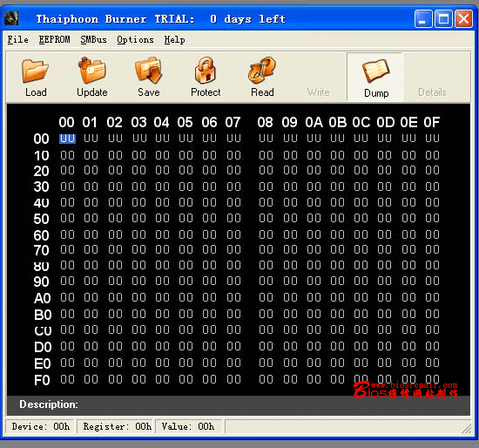Click the 00 column header

click(66, 122)
